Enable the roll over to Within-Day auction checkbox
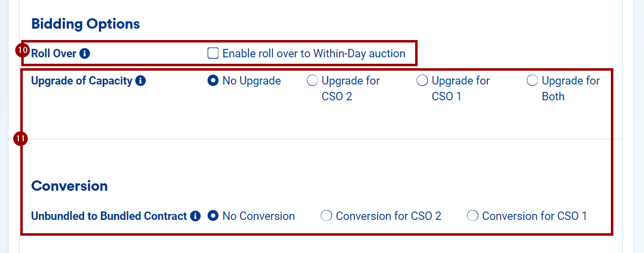 tap(213, 53)
